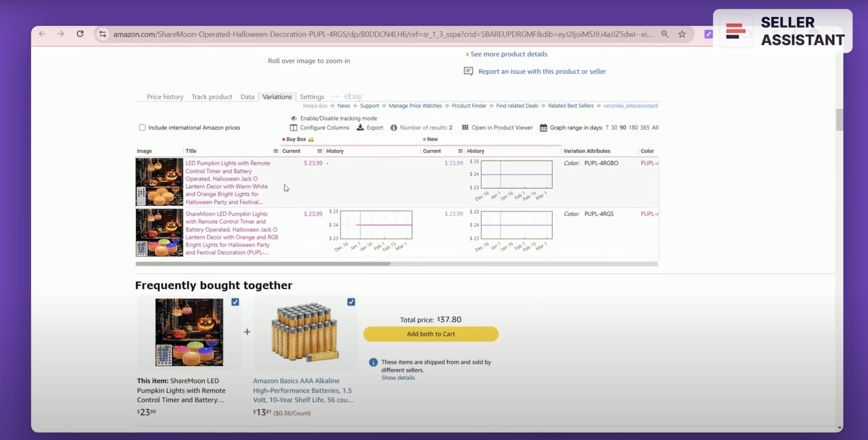Uncheck the Amazon Basics batteries checkbox

tap(351, 302)
